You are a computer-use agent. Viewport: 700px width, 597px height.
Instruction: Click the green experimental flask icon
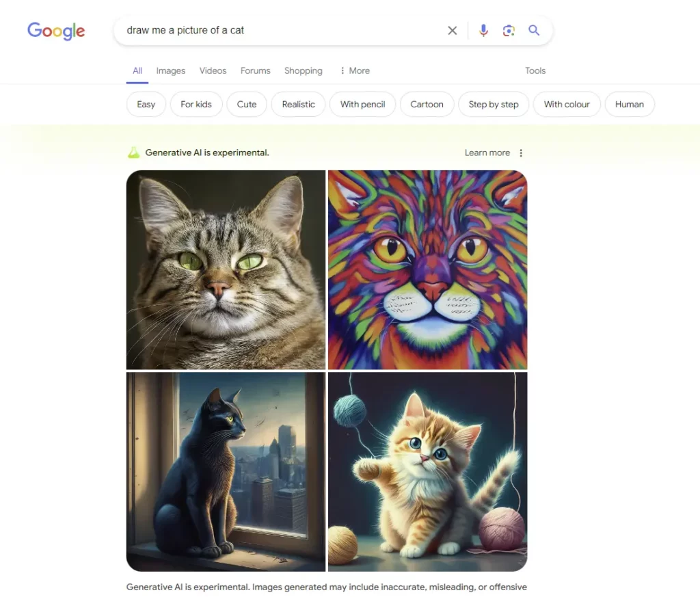(133, 152)
